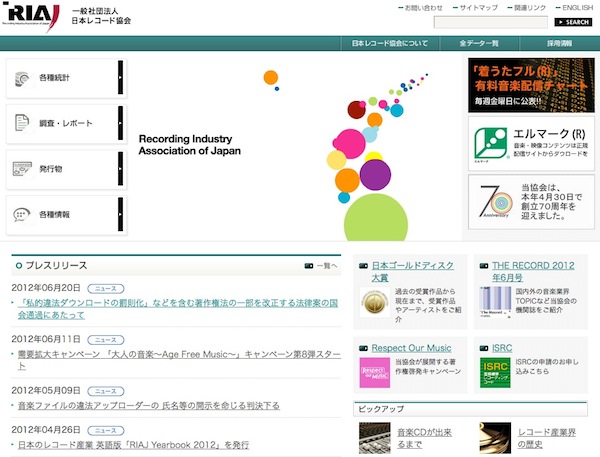The image size is (600, 457).
Task: Switch to the ENGLISH site link
Action: [575, 7]
